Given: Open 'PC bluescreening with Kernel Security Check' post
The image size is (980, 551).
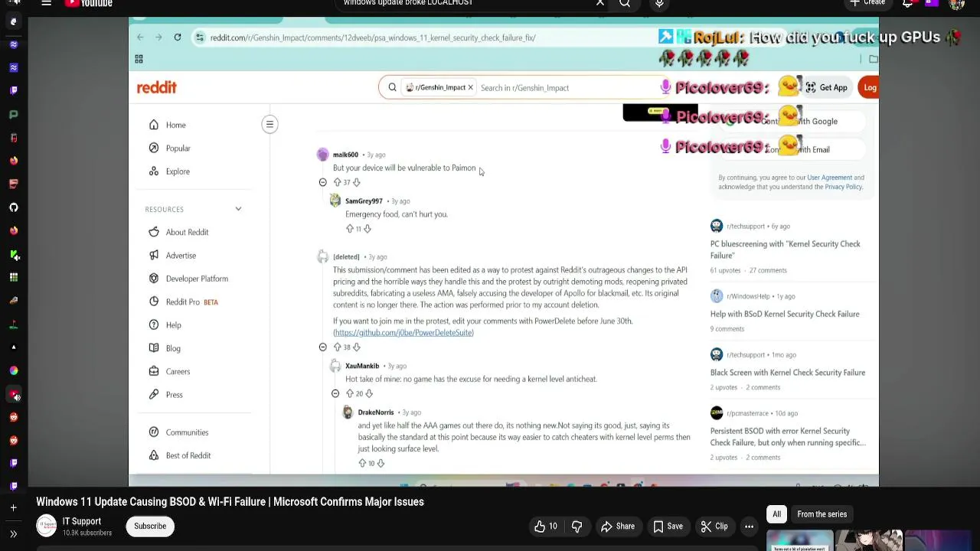Looking at the screenshot, I should pyautogui.click(x=785, y=249).
